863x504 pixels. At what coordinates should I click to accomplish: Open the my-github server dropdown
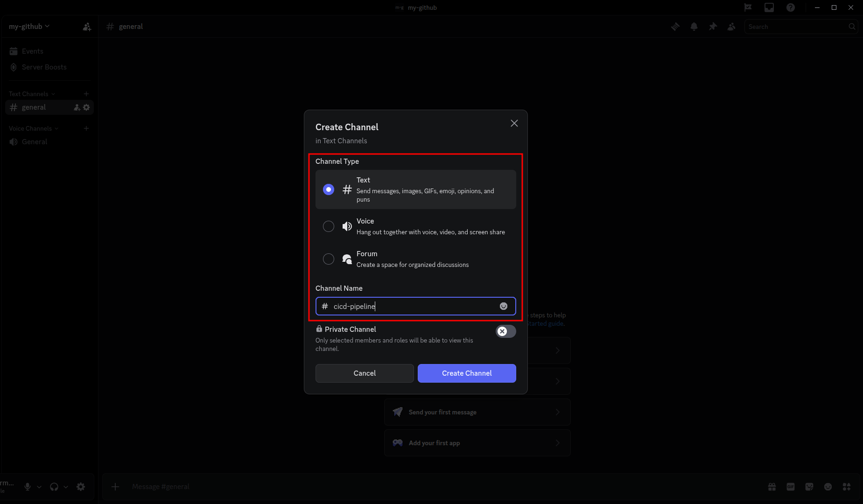29,27
